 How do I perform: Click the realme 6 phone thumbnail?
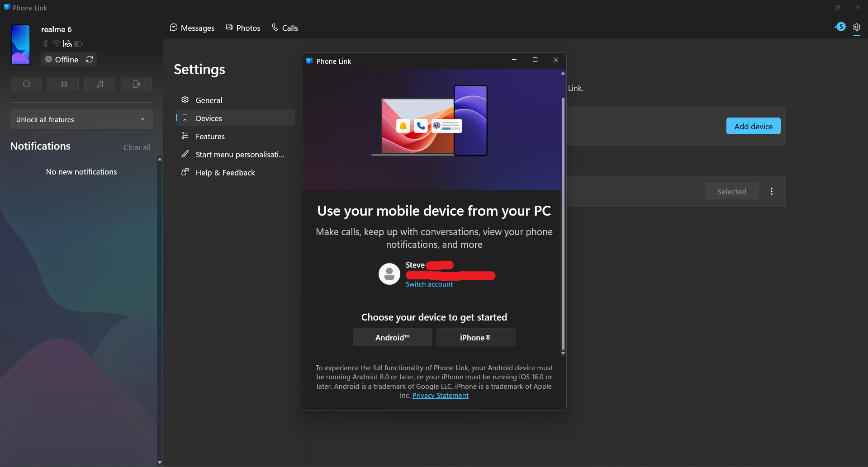click(20, 45)
